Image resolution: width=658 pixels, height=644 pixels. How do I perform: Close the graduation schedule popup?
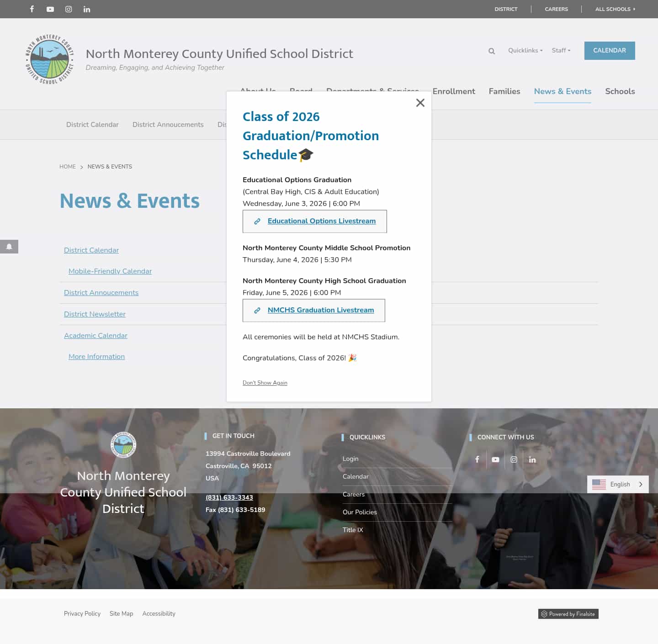pyautogui.click(x=420, y=103)
